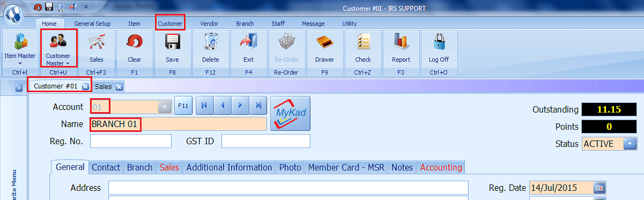Open the Accounting form tab
The image size is (644, 200).
441,167
